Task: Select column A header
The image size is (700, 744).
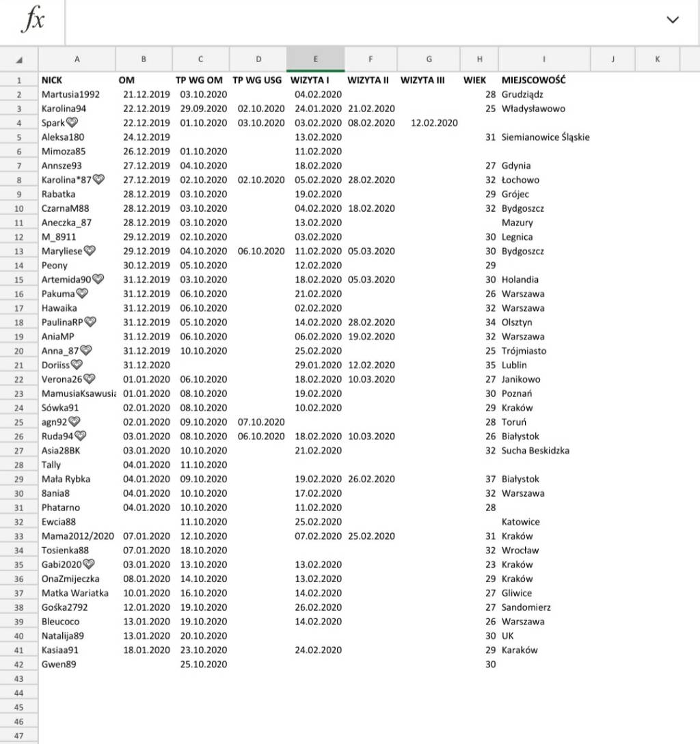Action: click(x=77, y=59)
